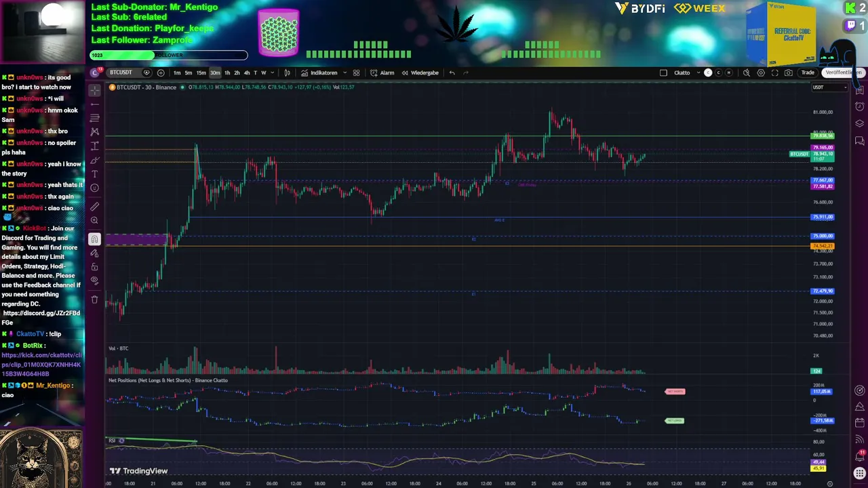Open the timezone settings icon
868x488 pixels.
click(830, 483)
